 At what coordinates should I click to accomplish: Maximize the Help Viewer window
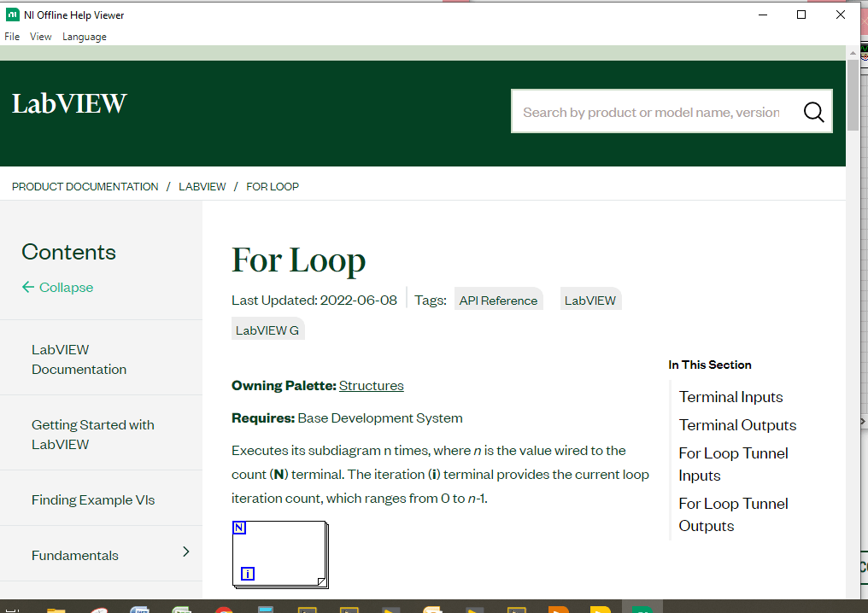pos(801,15)
